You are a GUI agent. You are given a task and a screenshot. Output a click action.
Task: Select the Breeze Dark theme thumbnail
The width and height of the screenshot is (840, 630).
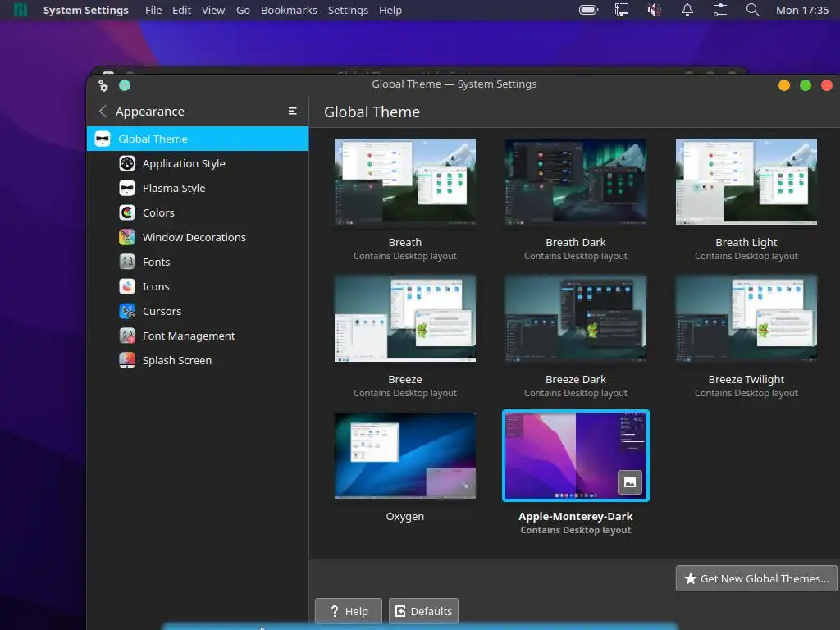(x=576, y=319)
